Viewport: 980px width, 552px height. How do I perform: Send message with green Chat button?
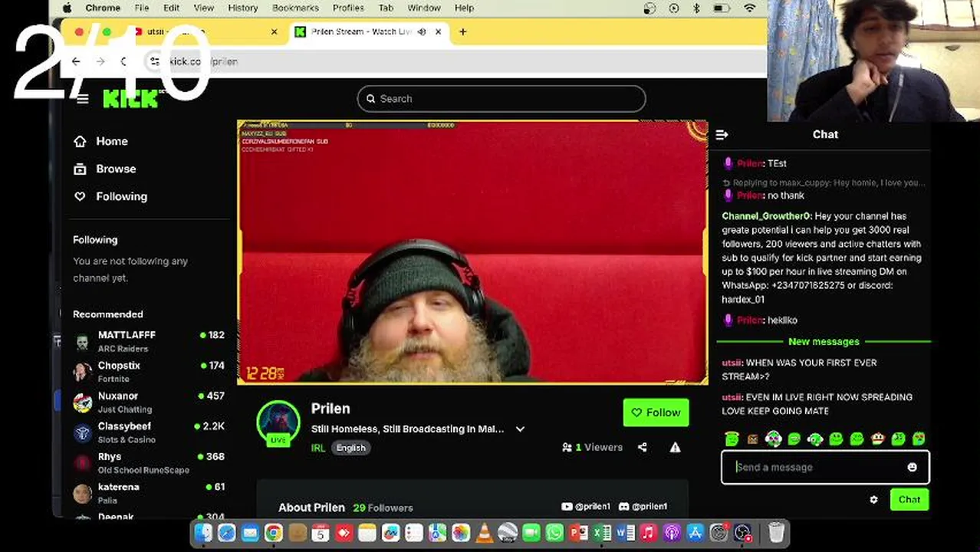[909, 500]
